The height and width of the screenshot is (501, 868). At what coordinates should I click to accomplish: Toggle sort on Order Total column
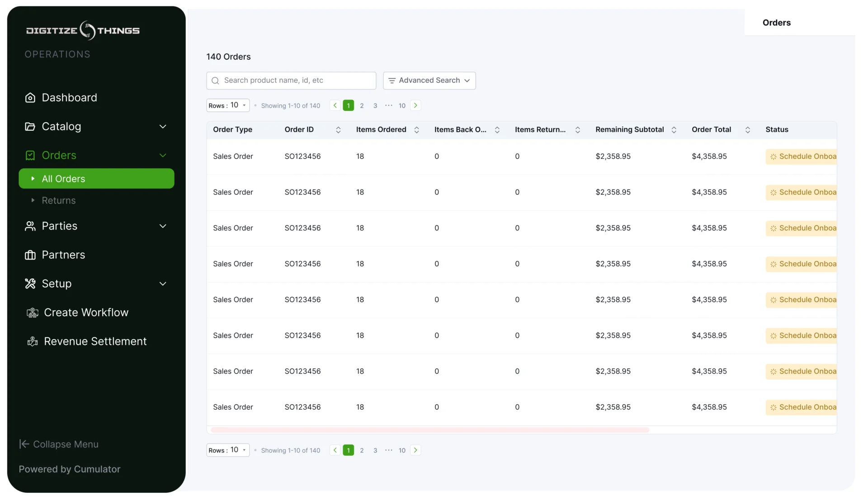click(x=747, y=130)
